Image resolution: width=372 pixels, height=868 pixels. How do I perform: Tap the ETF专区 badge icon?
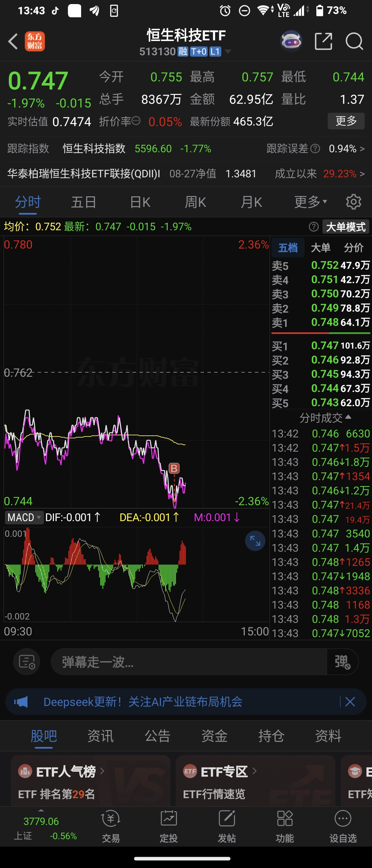190,771
